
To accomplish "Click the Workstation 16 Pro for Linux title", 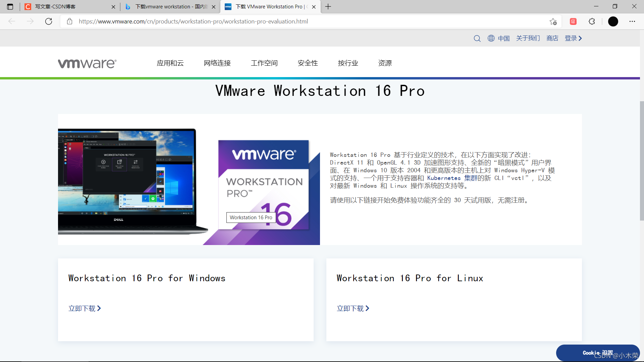I will coord(410,278).
